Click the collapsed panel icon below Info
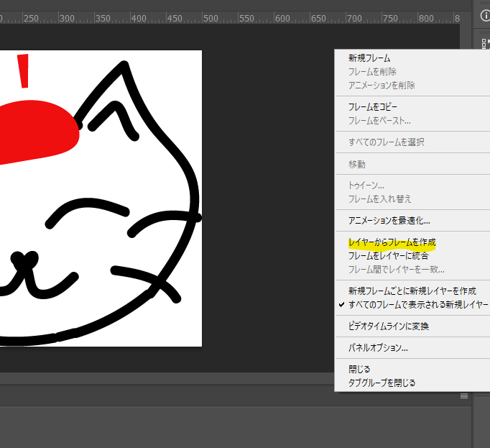This screenshot has height=448, width=490. coord(484,42)
